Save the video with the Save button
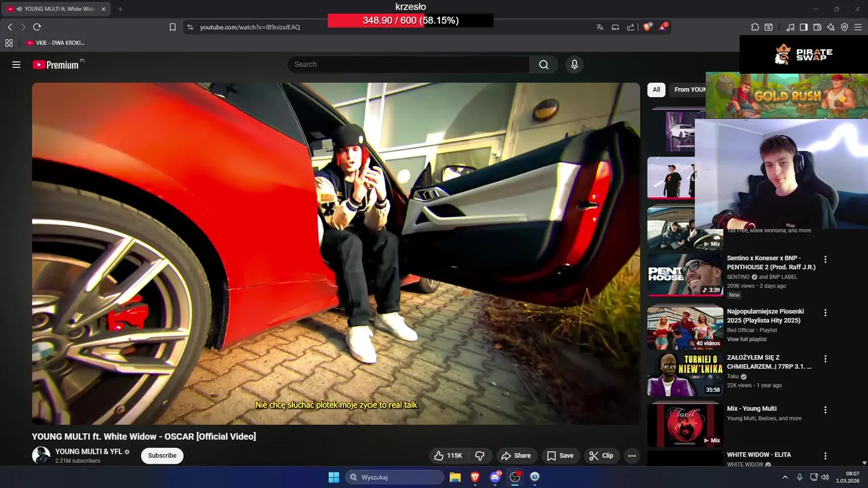 pos(560,455)
